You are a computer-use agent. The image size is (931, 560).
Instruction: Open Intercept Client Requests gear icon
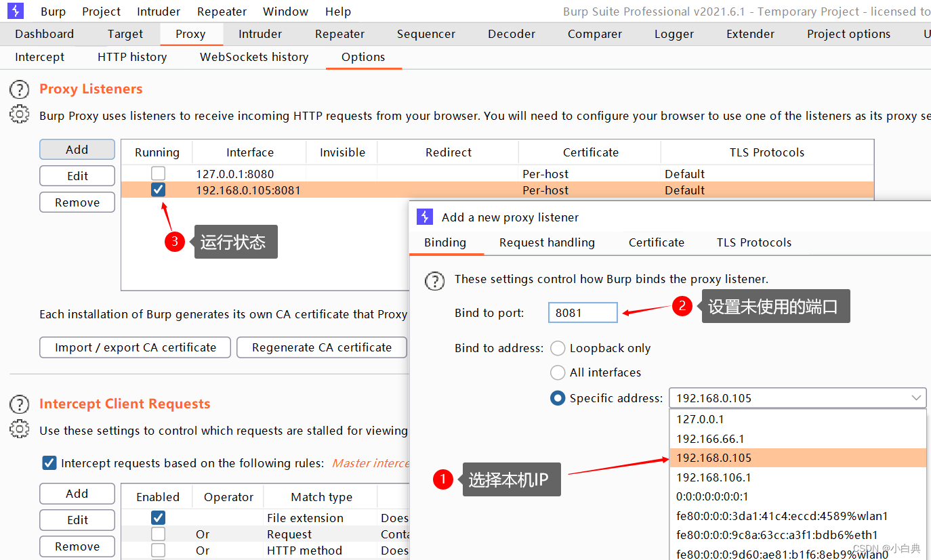click(20, 430)
